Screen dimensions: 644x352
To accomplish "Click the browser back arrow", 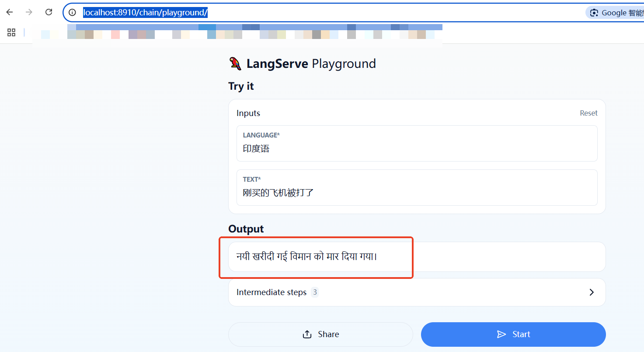I will 10,12.
